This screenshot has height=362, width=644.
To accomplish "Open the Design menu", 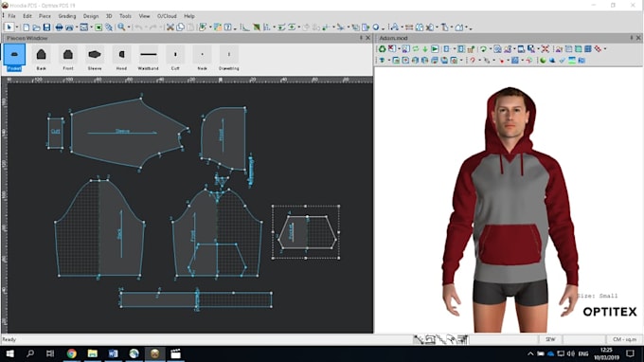I will pos(91,16).
